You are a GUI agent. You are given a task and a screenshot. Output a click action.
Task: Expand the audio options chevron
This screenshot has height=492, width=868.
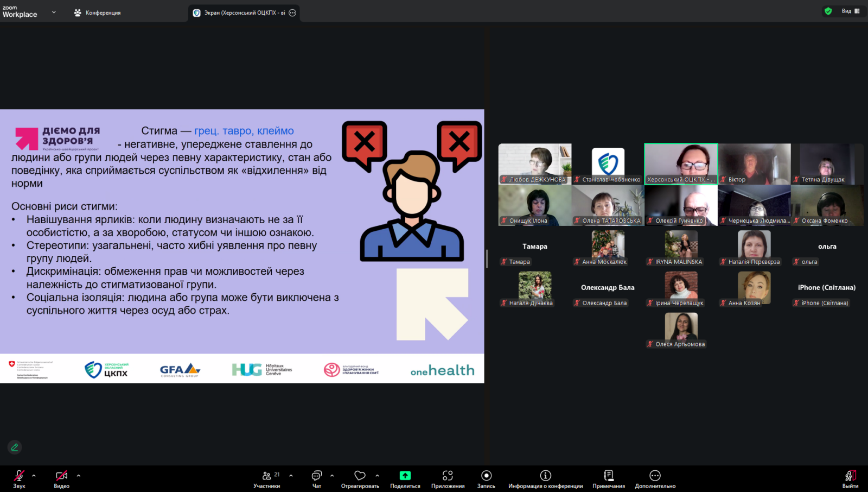click(x=34, y=476)
